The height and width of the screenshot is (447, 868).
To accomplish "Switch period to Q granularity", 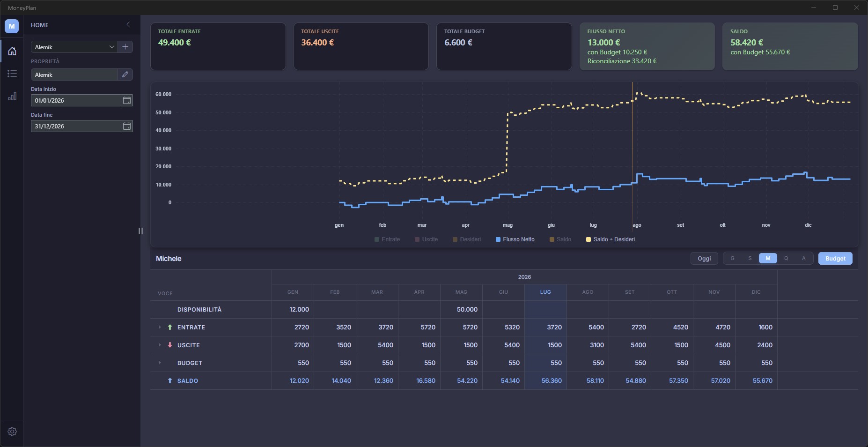I will coord(786,259).
